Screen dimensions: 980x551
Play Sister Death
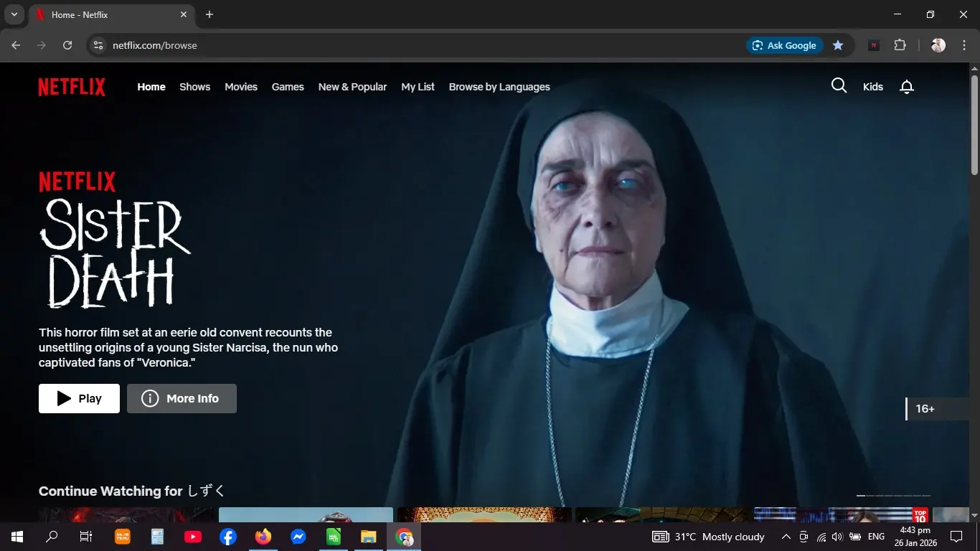pyautogui.click(x=79, y=398)
